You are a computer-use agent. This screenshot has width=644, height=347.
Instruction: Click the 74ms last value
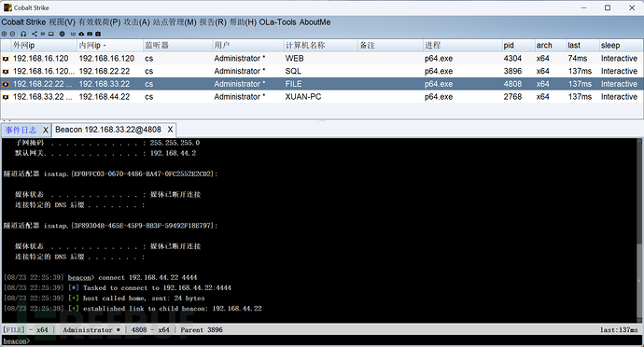coord(578,59)
